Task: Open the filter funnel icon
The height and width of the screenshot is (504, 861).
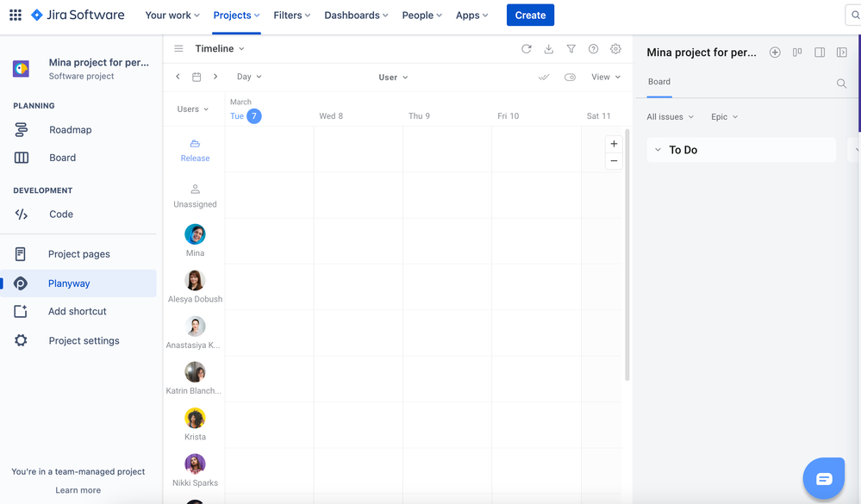Action: 571,49
